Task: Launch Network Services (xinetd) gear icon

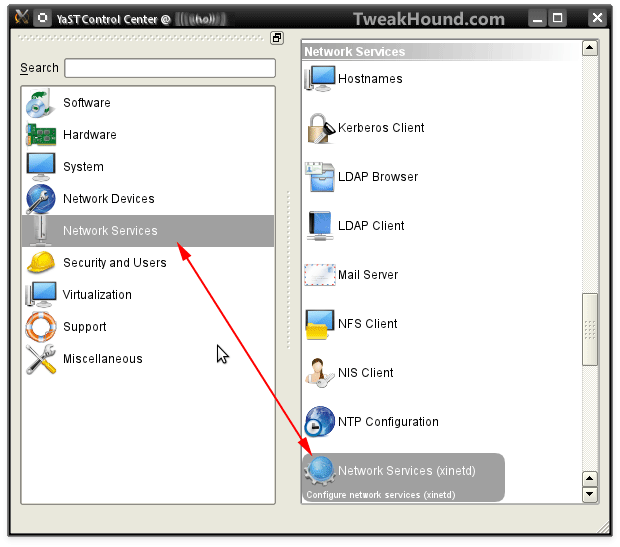Action: (319, 471)
